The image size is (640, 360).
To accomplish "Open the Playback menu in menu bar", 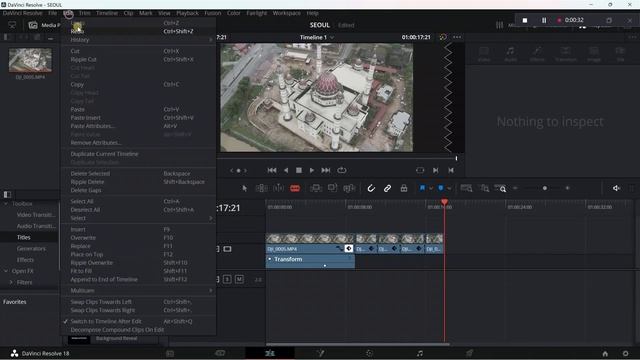I will (x=187, y=13).
